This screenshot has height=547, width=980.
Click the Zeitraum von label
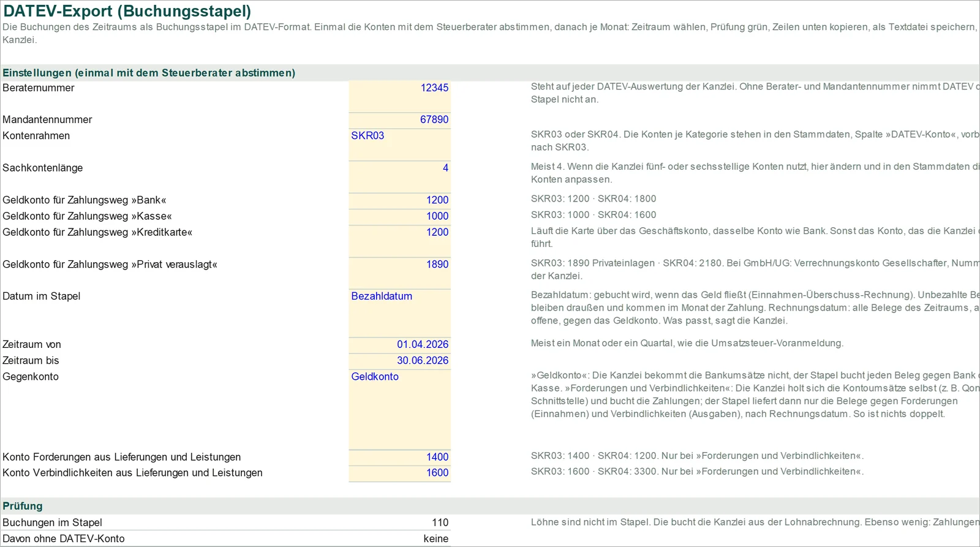(x=32, y=345)
